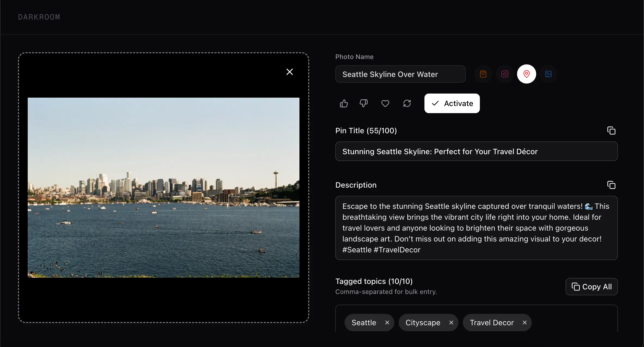Click the Seattle skyline photo thumbnail
Screen dimensions: 644x347
pyautogui.click(x=163, y=187)
